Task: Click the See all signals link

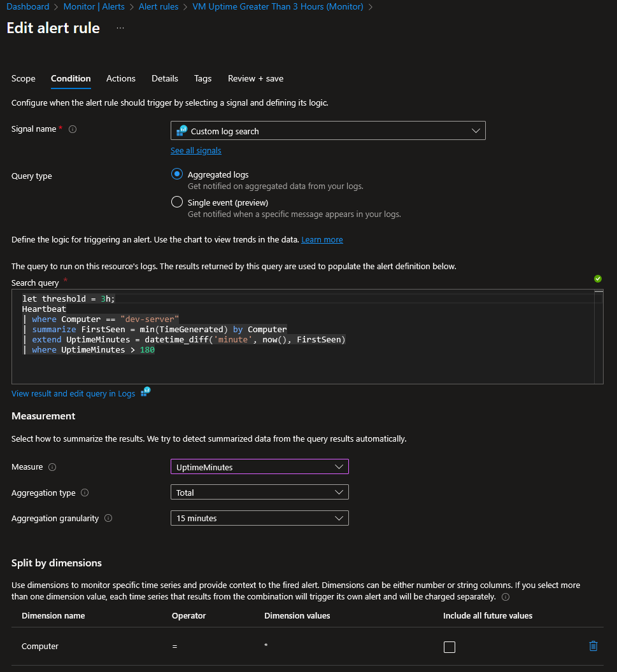Action: 196,150
